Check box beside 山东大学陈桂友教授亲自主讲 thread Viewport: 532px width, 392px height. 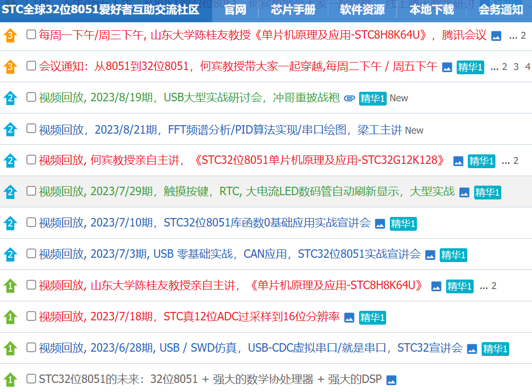click(31, 285)
